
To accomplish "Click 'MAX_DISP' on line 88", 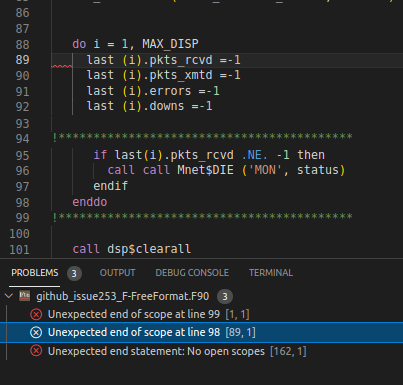I will 170,44.
